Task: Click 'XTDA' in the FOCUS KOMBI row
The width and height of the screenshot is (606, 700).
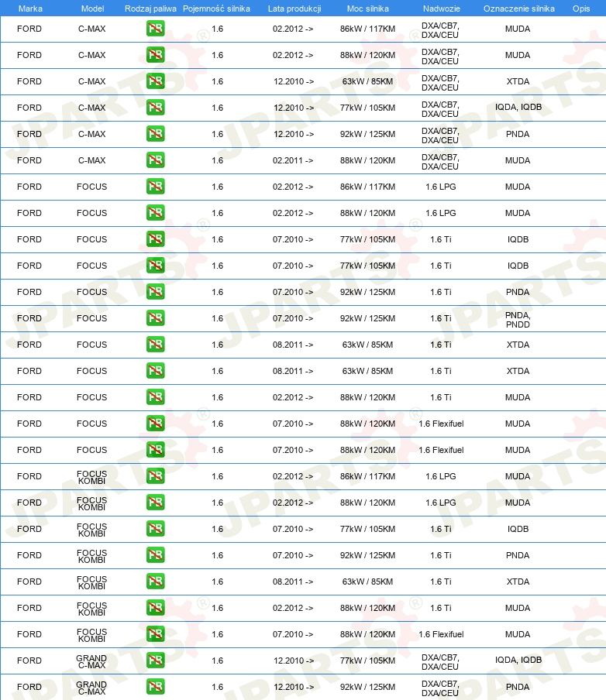Action: click(518, 582)
